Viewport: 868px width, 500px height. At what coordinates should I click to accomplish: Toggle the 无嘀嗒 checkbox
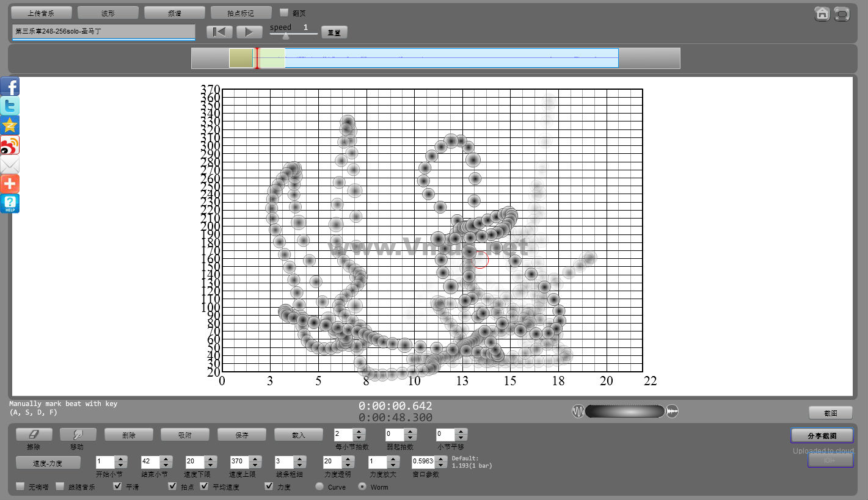coord(21,487)
